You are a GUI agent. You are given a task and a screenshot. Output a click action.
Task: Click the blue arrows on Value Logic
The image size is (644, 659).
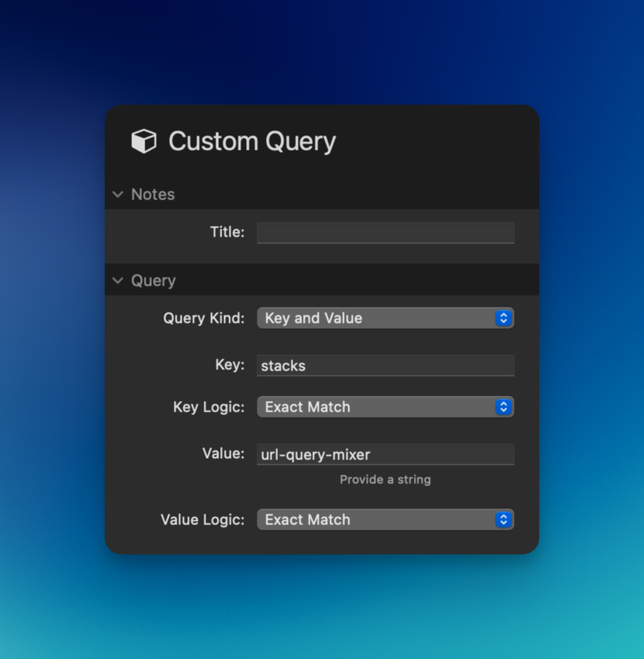503,520
